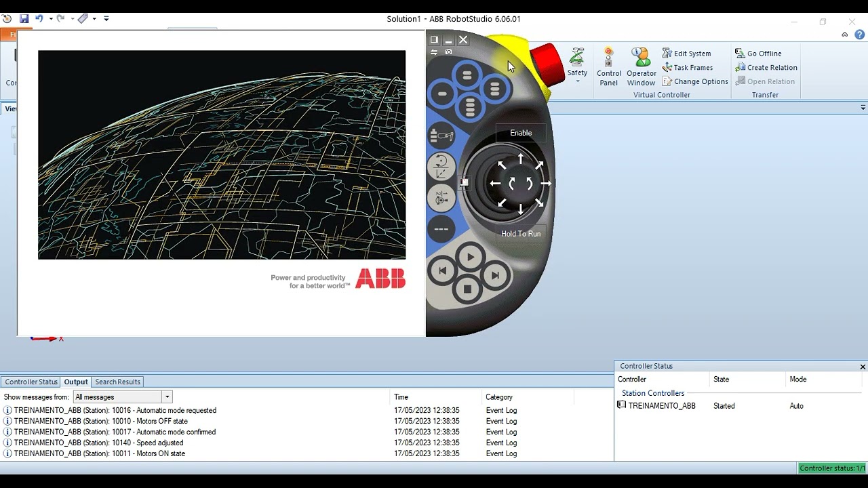
Task: Stop program with FlexPendant stop key
Action: (467, 289)
